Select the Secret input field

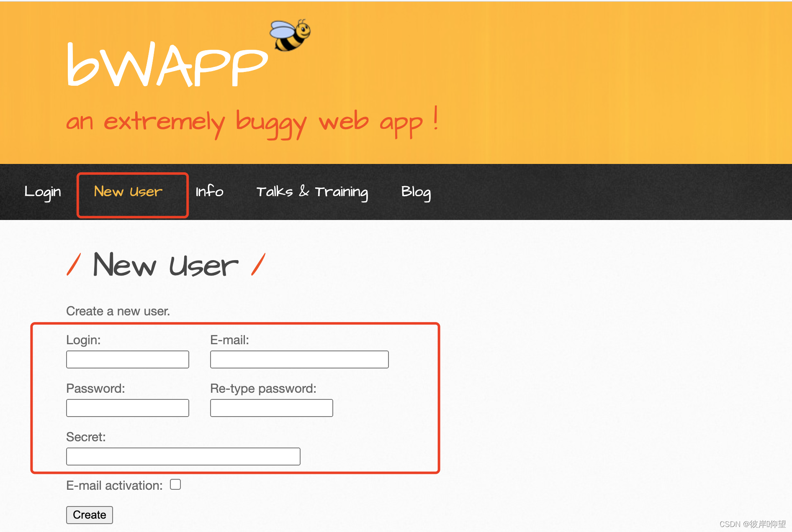183,456
